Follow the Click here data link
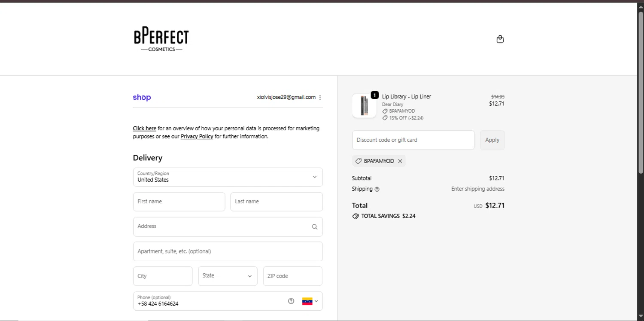 click(x=144, y=128)
